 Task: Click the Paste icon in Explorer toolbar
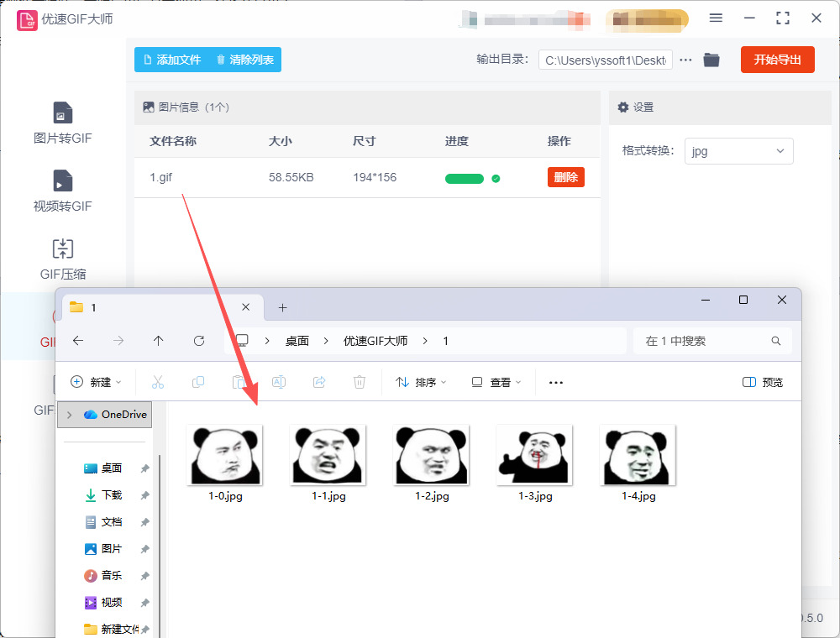coord(239,382)
